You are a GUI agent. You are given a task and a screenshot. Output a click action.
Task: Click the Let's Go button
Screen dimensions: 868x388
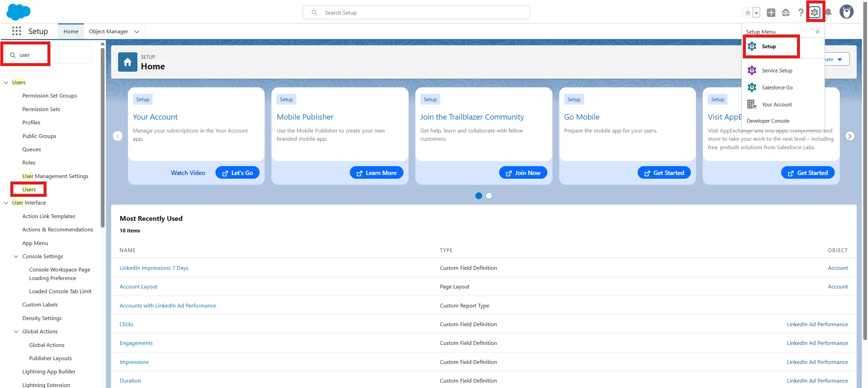click(237, 173)
